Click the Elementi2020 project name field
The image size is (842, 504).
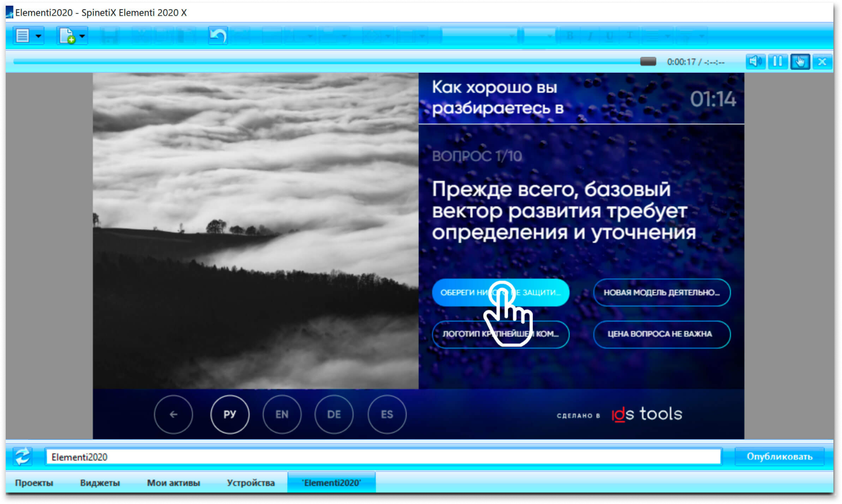point(383,456)
